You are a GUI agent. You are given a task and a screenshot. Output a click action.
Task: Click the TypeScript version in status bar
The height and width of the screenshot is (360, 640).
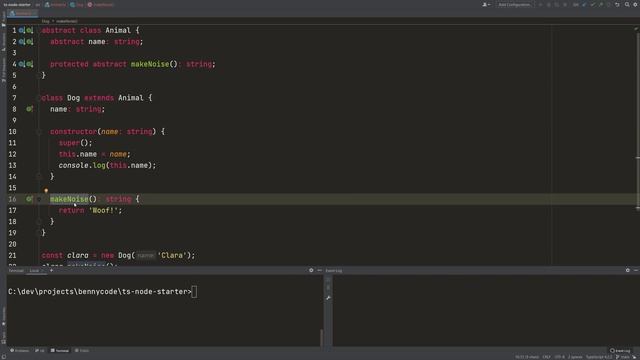(x=599, y=357)
